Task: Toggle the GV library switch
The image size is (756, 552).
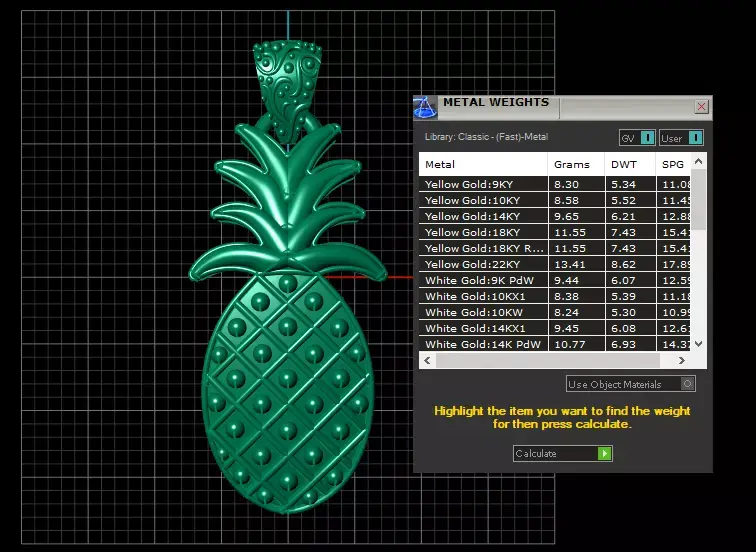Action: pos(637,138)
